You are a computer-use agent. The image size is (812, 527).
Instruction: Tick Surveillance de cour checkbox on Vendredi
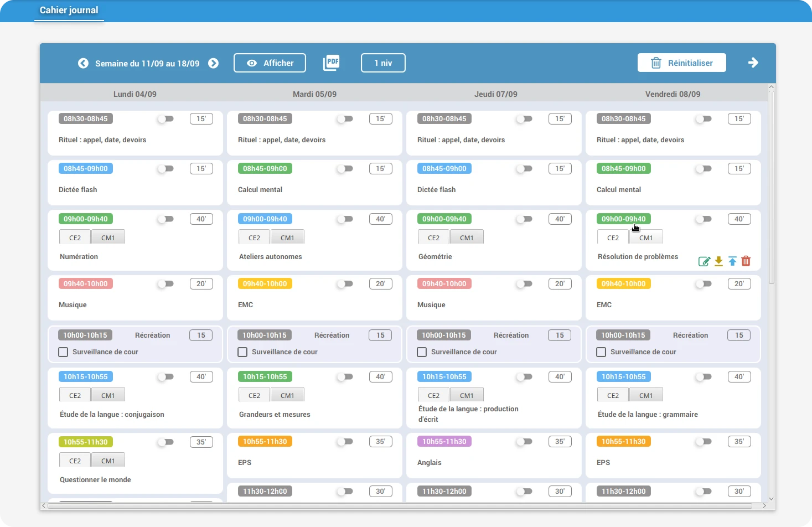(601, 352)
